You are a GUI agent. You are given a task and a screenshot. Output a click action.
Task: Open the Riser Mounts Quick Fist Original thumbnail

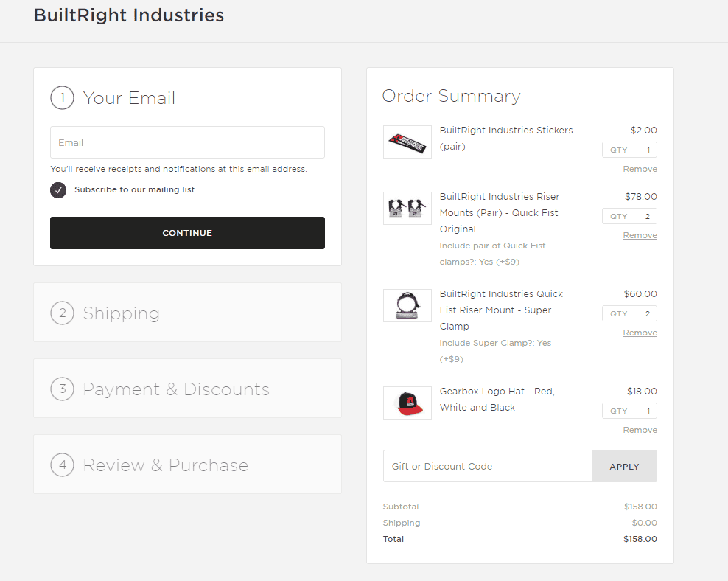[407, 208]
